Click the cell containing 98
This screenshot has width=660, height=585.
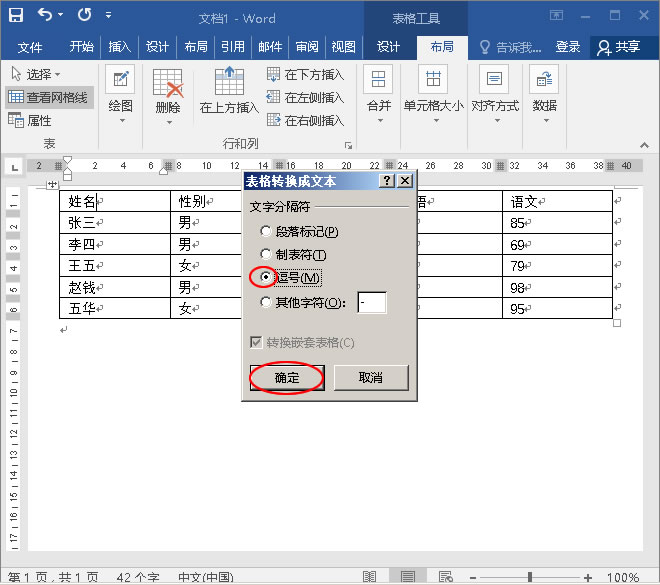coord(557,287)
